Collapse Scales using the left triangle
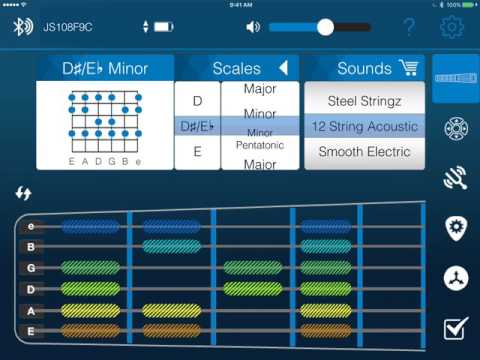The image size is (480, 360). click(284, 68)
